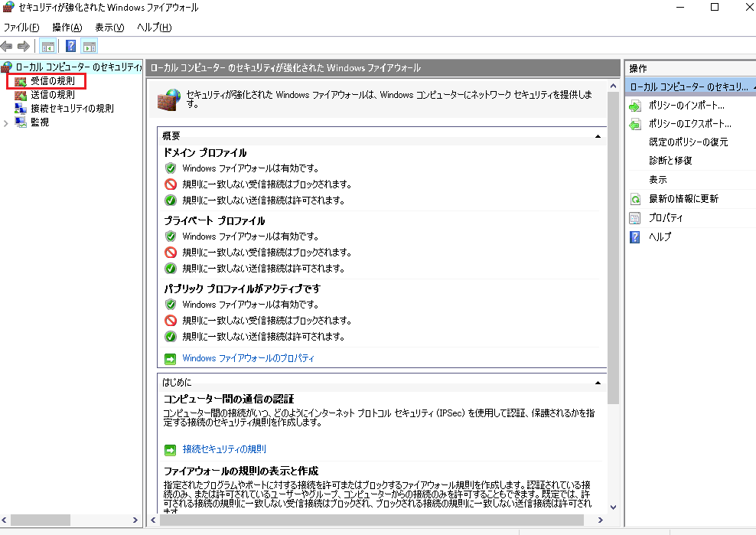Toggle the console tree pane toolbar icon
756x535 pixels.
[47, 47]
